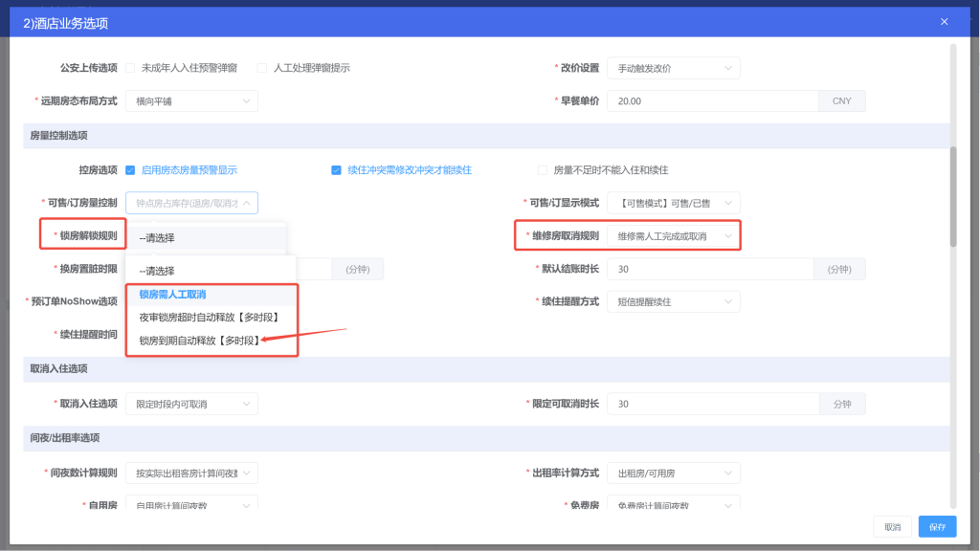
Task: Disable 续住冲突需修改冲突才能续住
Action: coord(335,168)
